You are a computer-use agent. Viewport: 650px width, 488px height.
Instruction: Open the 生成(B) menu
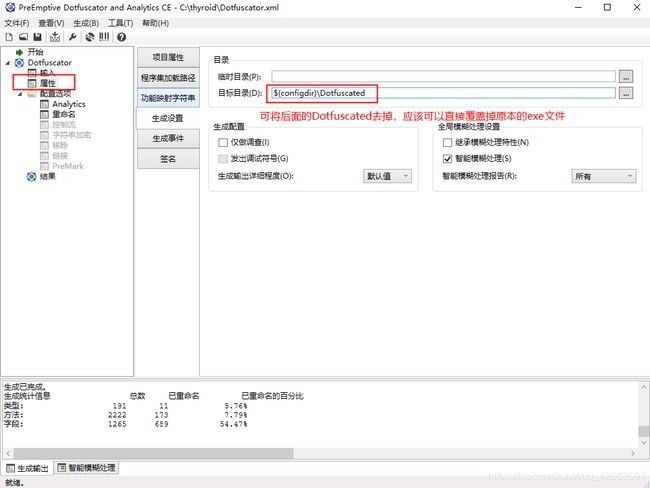click(x=86, y=23)
